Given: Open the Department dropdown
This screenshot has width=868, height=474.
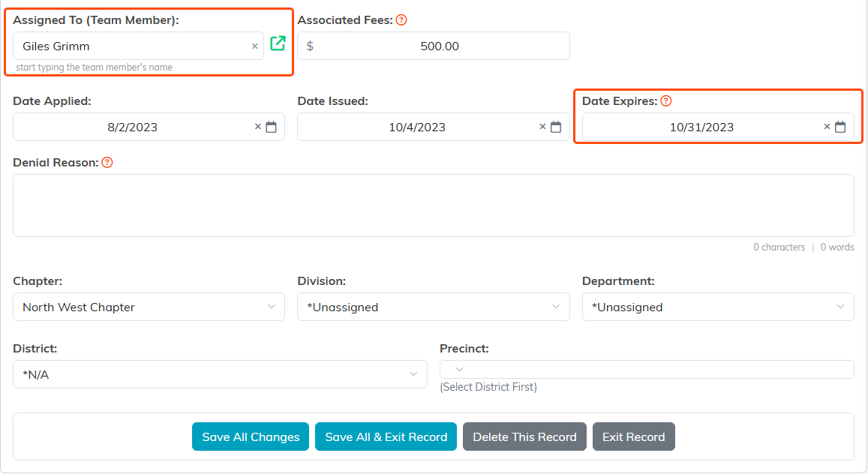Looking at the screenshot, I should pyautogui.click(x=718, y=307).
